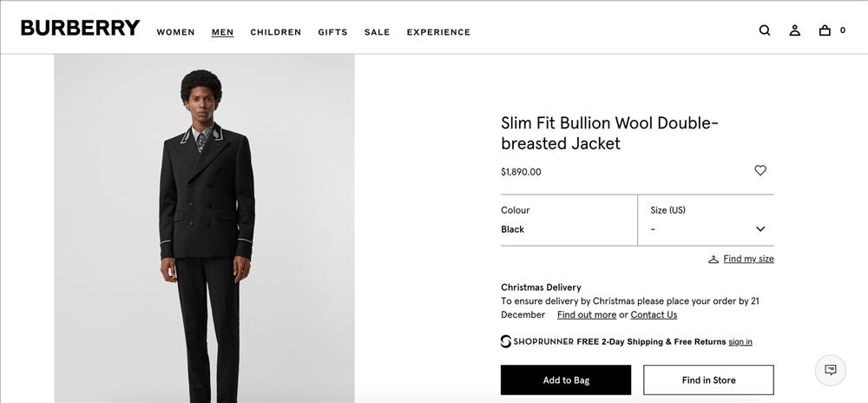Click the jacket product photo
The height and width of the screenshot is (403, 868).
(x=205, y=228)
